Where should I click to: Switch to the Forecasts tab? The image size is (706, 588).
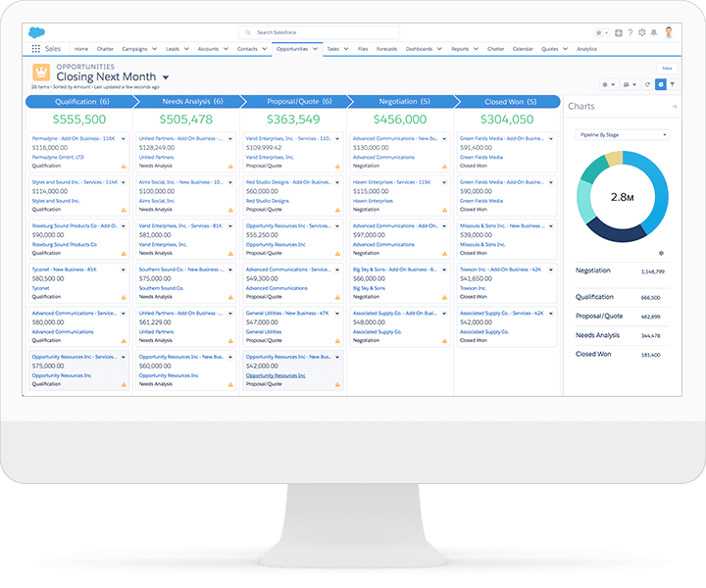[x=386, y=48]
